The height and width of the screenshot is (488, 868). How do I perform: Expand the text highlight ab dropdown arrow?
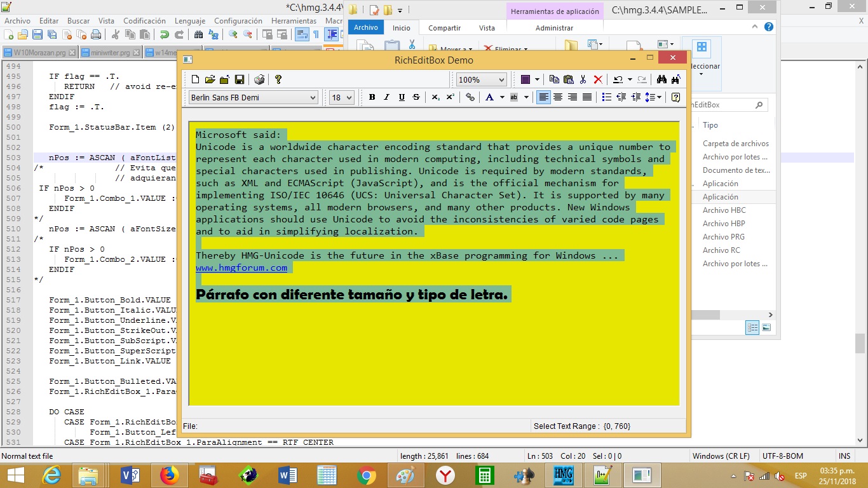click(x=526, y=97)
